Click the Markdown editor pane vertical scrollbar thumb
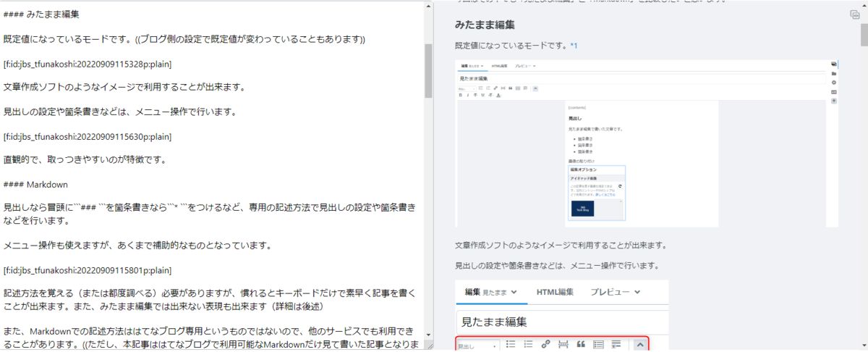868x352 pixels. coord(428,71)
